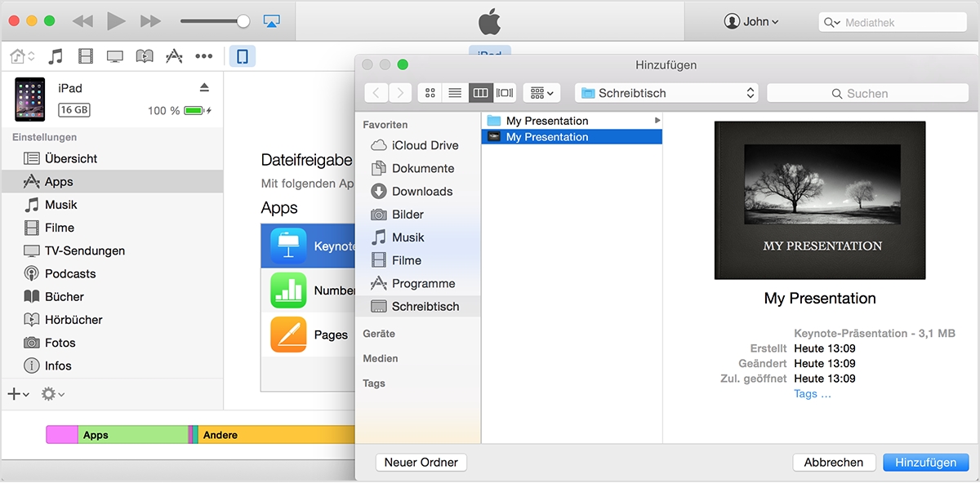Go forward in the Hinzufügen dialog
980x483 pixels.
click(400, 93)
